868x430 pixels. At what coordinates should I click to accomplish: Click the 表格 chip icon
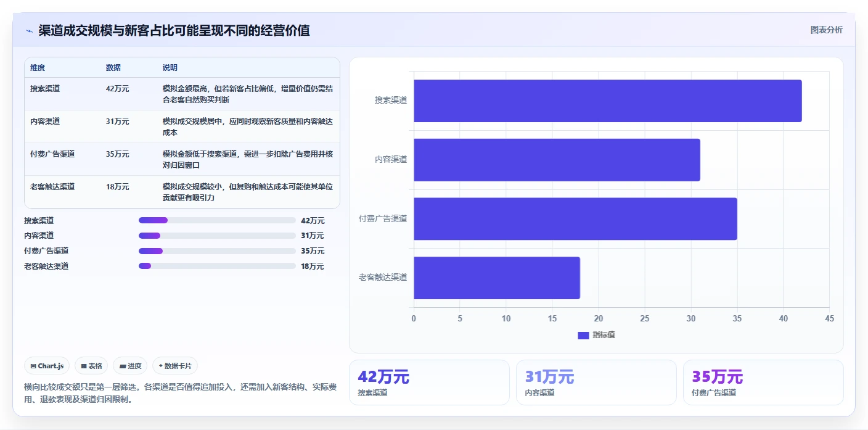[84, 366]
